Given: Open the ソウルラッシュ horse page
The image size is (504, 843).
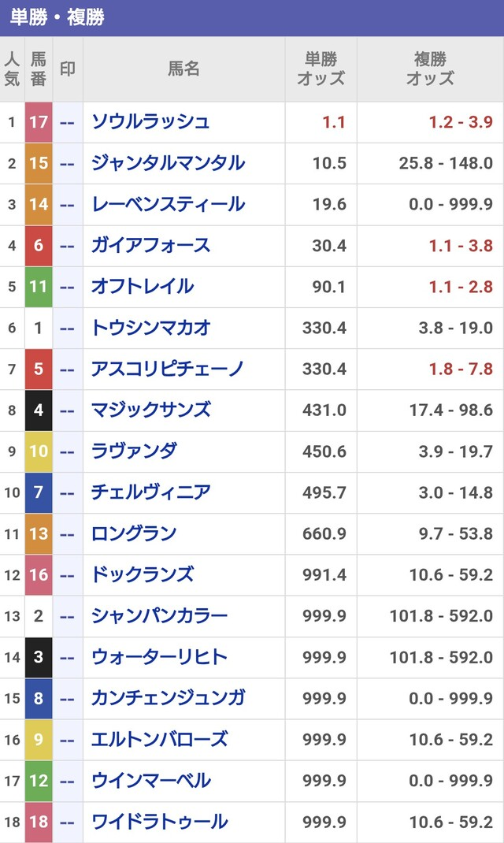Looking at the screenshot, I should 150,122.
